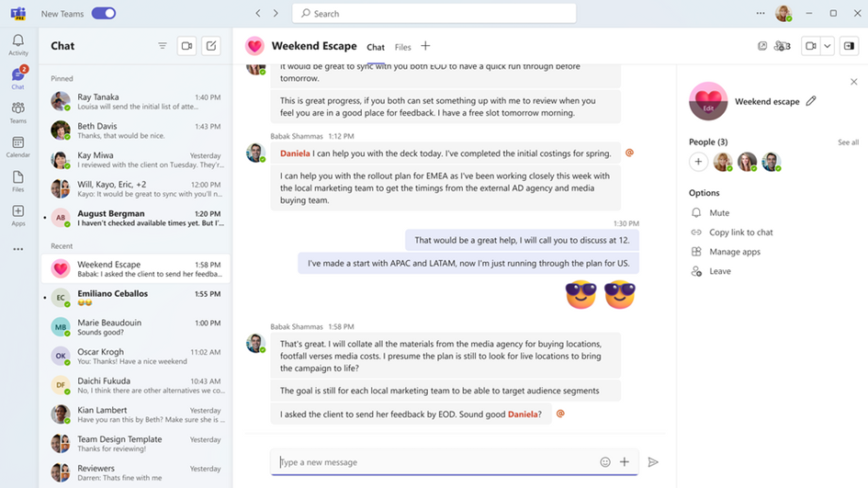Add a new tab to chat
868x488 pixels.
425,46
